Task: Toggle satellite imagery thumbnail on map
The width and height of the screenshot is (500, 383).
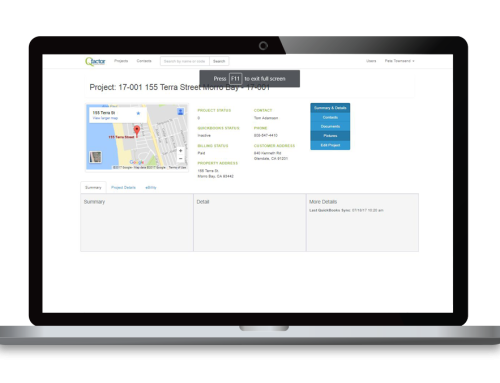Action: (x=95, y=157)
